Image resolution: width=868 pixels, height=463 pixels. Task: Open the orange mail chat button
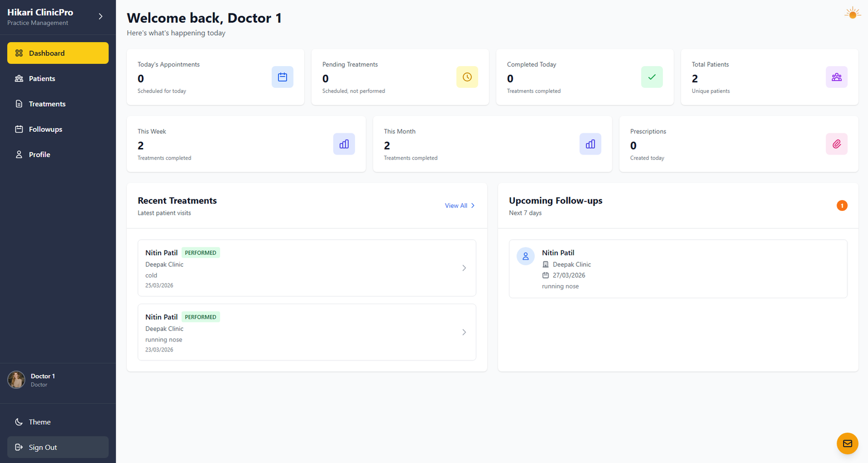(x=847, y=443)
